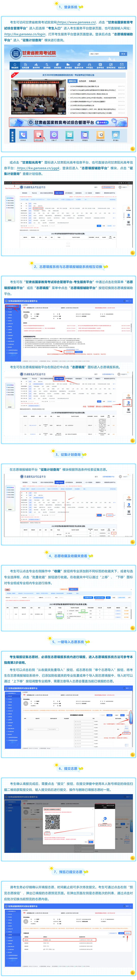Click the 咨询电话 phone service icon

(23, 135)
